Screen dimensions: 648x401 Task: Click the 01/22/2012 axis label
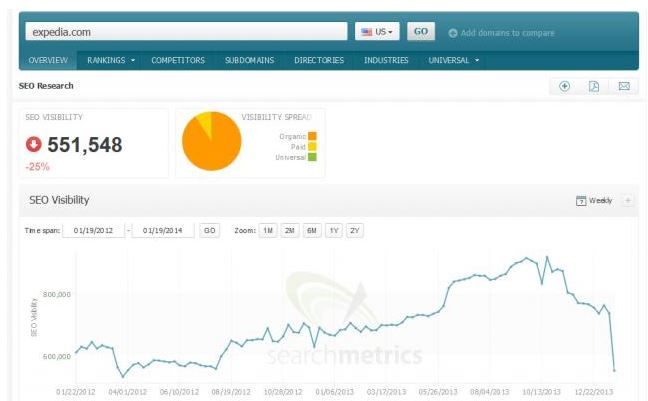(x=76, y=391)
